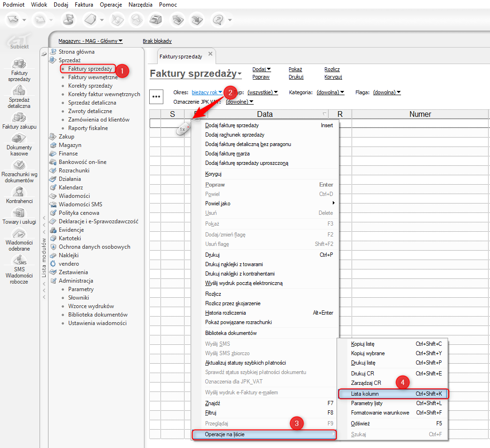Screen dimensions: 490x448
Task: Click the Koryguj link in header
Action: pyautogui.click(x=333, y=77)
